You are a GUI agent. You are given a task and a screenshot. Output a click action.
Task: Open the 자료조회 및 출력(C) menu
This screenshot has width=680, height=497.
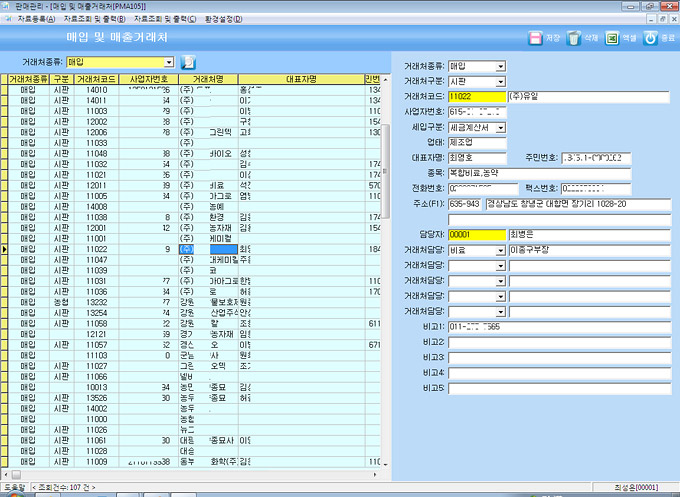click(x=165, y=19)
